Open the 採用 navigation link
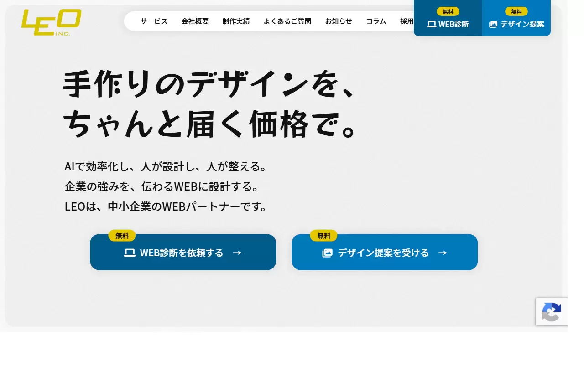This screenshot has height=392, width=584. pos(407,21)
